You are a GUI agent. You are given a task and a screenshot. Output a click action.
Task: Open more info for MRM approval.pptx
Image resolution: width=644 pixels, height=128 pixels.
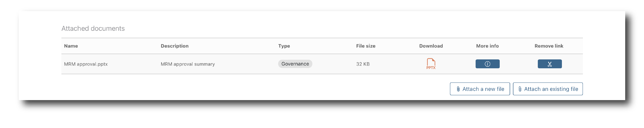pyautogui.click(x=487, y=64)
